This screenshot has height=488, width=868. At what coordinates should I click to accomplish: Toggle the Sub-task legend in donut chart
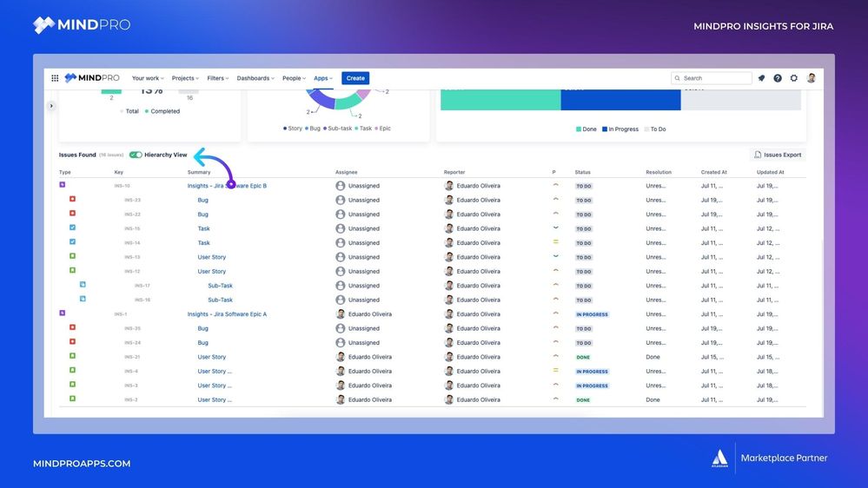338,129
